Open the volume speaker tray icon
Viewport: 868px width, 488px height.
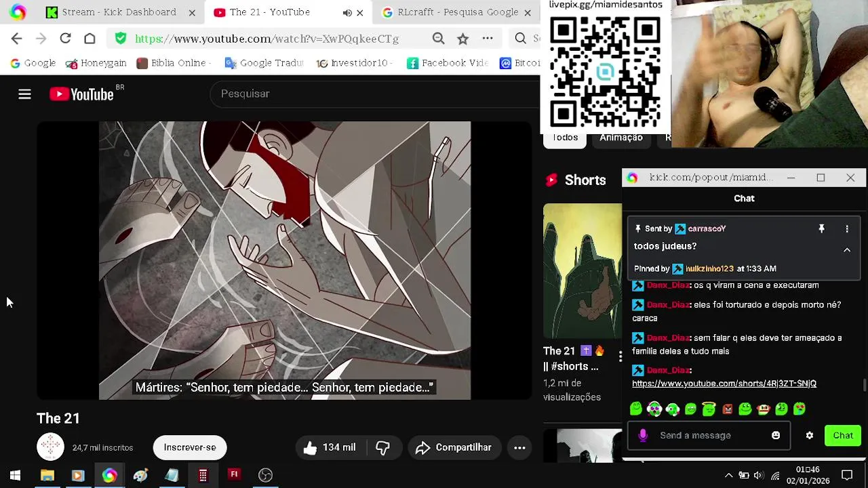click(x=759, y=476)
